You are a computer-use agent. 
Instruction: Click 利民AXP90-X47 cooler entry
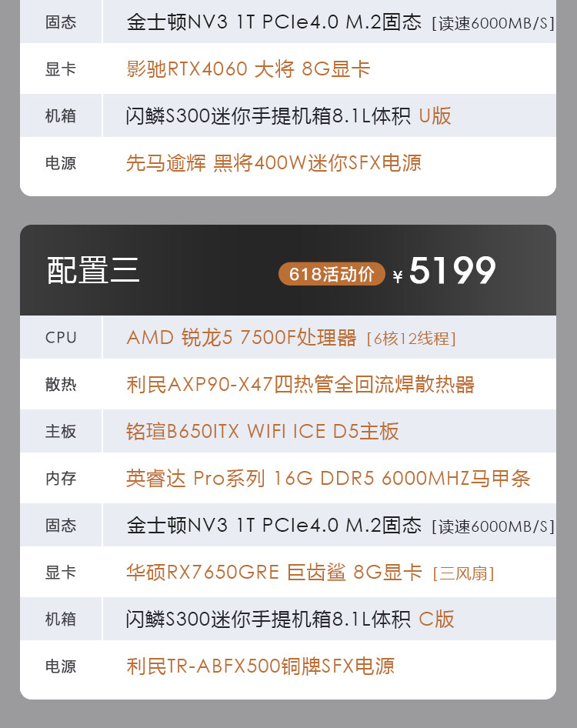300,385
